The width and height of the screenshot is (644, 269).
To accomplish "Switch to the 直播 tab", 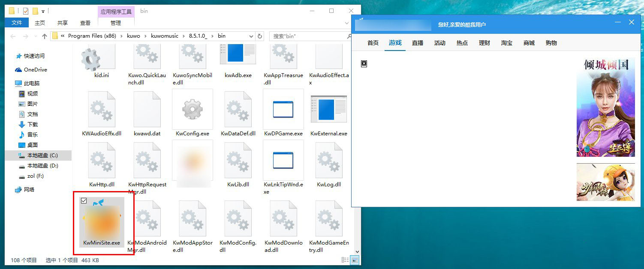I will (418, 43).
